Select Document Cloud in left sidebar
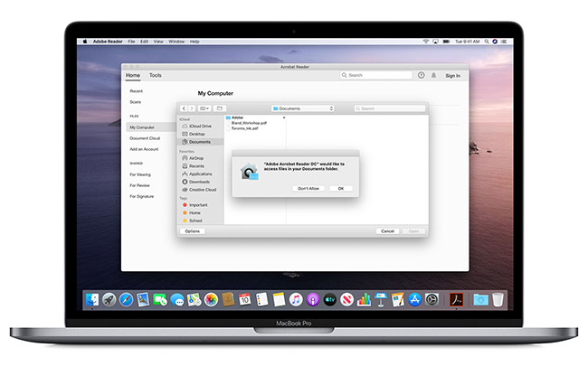Image resolution: width=588 pixels, height=366 pixels. click(x=145, y=137)
